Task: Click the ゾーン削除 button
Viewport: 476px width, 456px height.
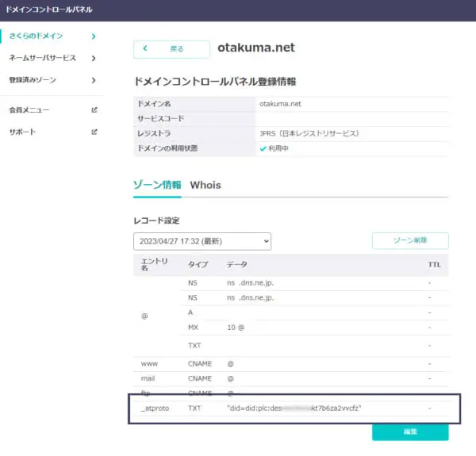Action: coord(410,240)
